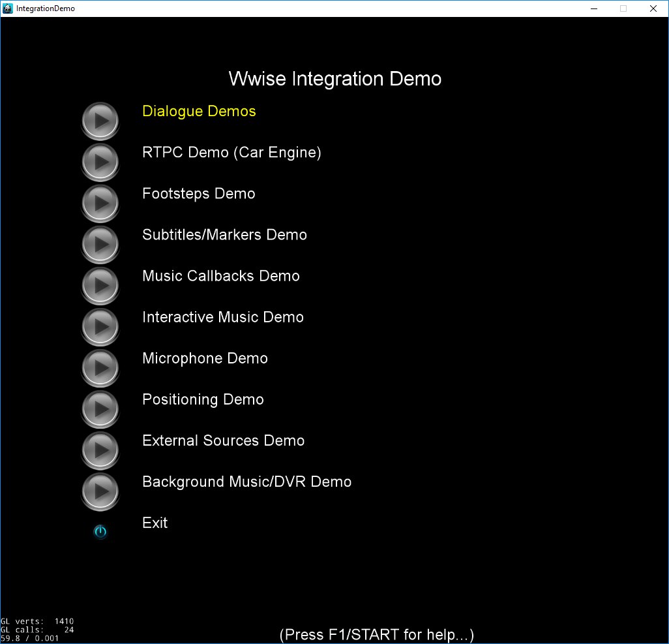This screenshot has width=669, height=644.
Task: Click the play icon beside Music Callbacks Demo
Action: tap(100, 284)
